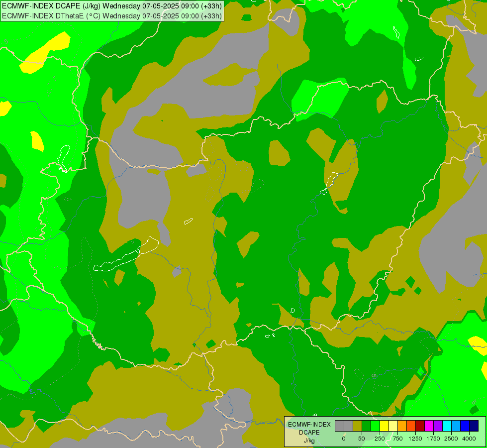Screen dimensions: 487x448
Task: Click the legend label '2500'
Action: (451, 439)
